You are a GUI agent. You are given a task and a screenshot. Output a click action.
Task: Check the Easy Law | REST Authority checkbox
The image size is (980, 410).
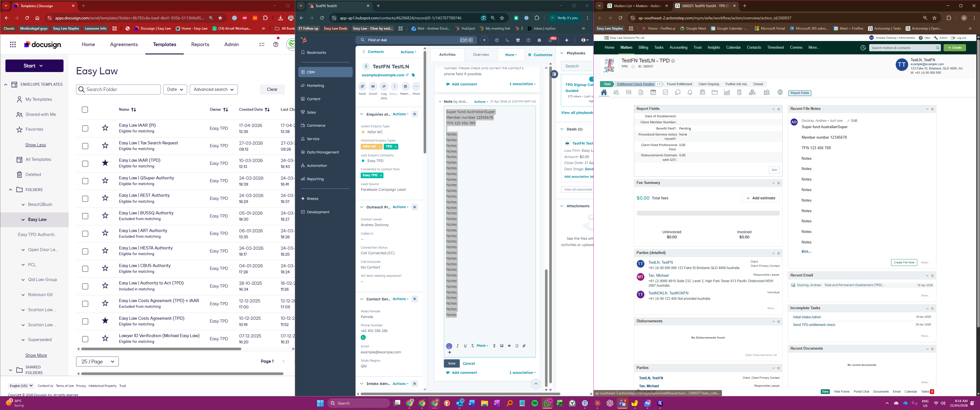pos(85,198)
